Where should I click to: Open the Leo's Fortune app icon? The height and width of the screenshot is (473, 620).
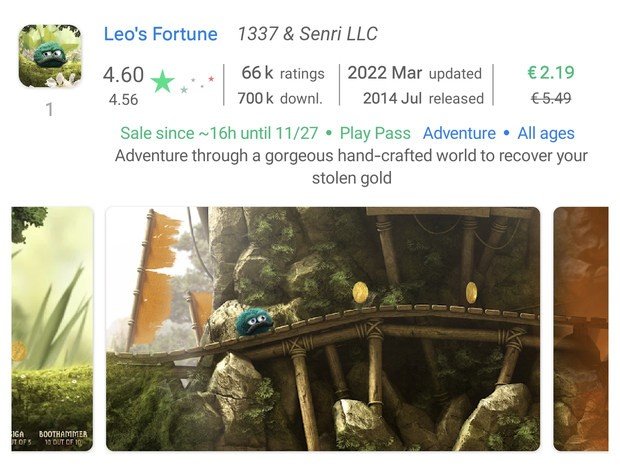[x=49, y=55]
